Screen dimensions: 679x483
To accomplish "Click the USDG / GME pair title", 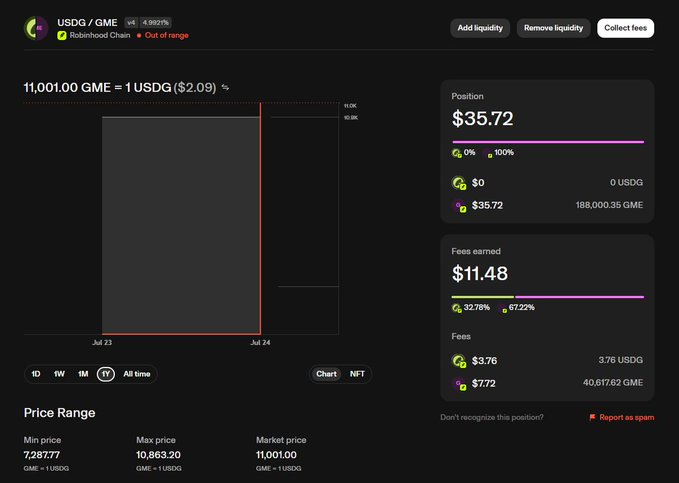I will point(87,23).
